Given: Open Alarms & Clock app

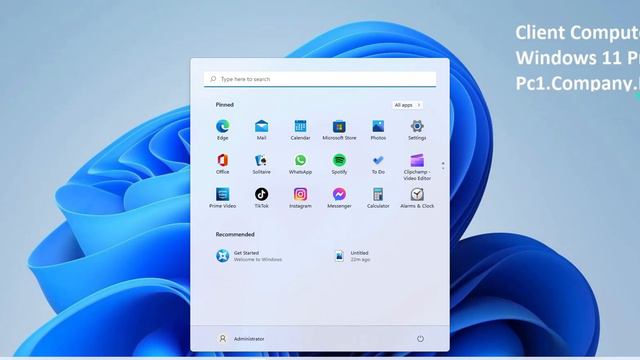Looking at the screenshot, I should [x=417, y=198].
